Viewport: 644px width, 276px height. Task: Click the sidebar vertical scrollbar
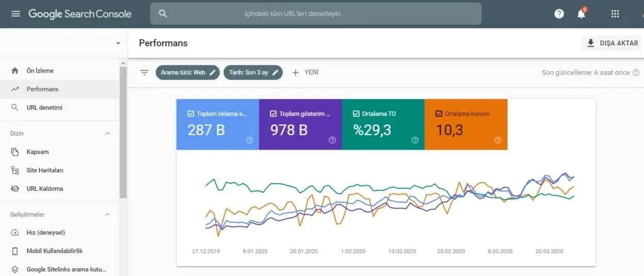[x=123, y=133]
